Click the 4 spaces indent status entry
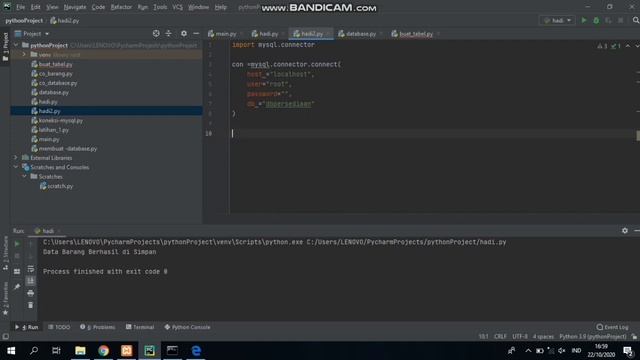The height and width of the screenshot is (360, 640). [x=543, y=337]
